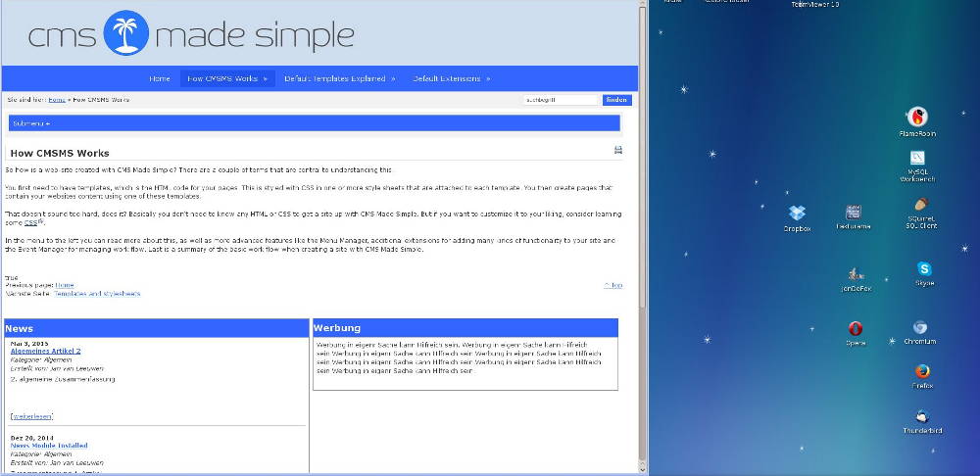Screen dimensions: 980x476
Task: Click the CMS Made Simple palm tree logo
Action: click(x=126, y=32)
